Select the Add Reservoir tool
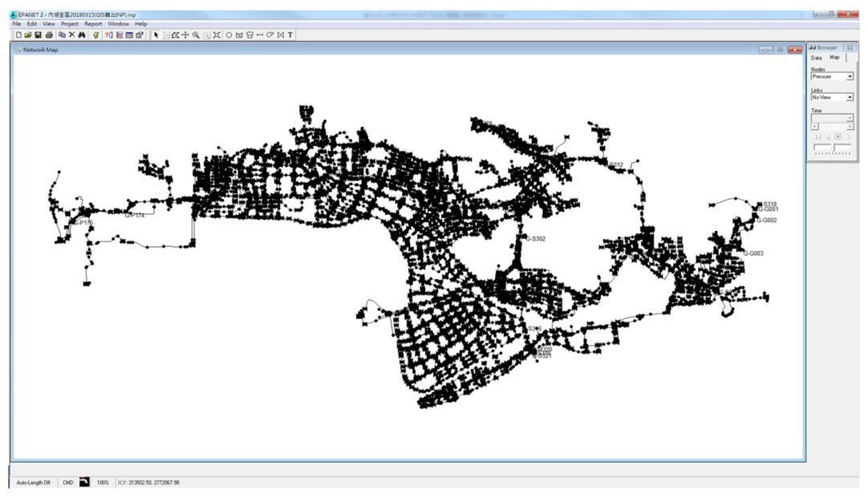Image resolution: width=868 pixels, height=498 pixels. pyautogui.click(x=239, y=34)
